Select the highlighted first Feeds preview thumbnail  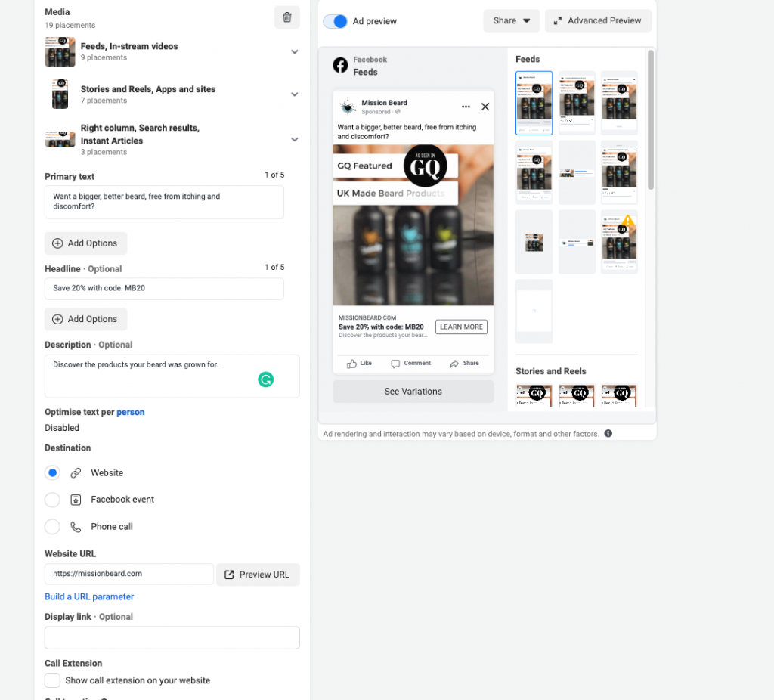tap(534, 103)
